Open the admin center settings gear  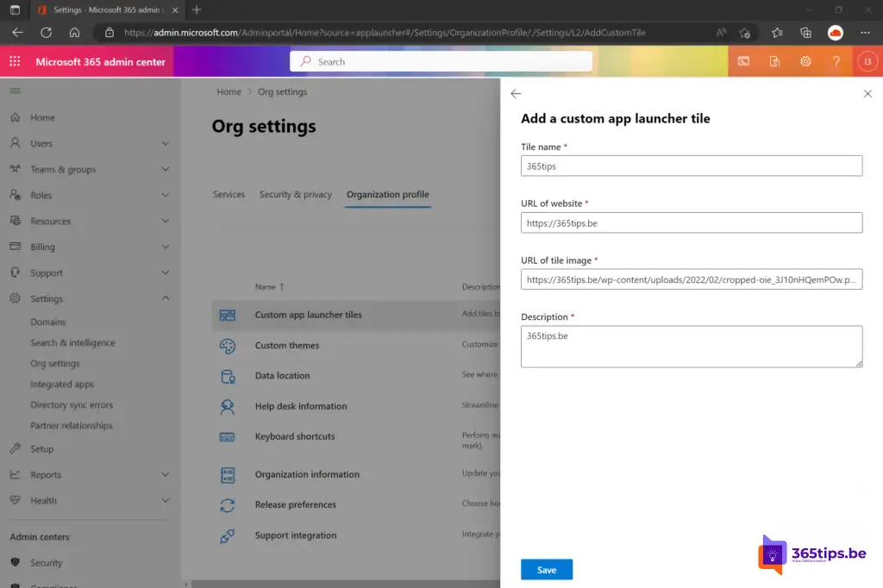(806, 61)
